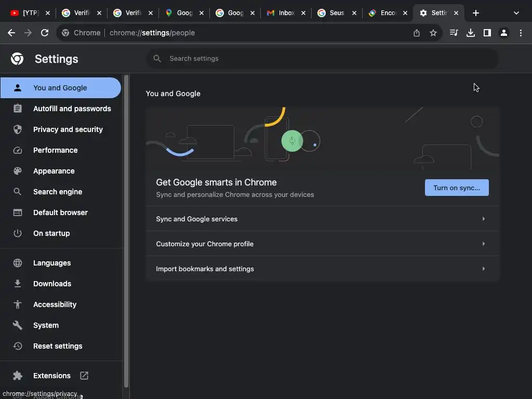
Task: Close the YTP YouTube tab
Action: pyautogui.click(x=47, y=13)
